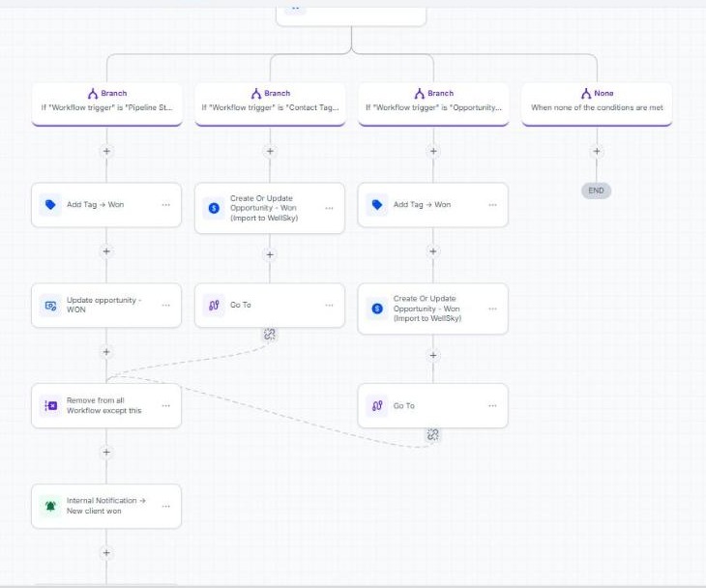Screen dimensions: 706x588
Task: Add step after first-column Add Tag Won
Action: pos(106,251)
